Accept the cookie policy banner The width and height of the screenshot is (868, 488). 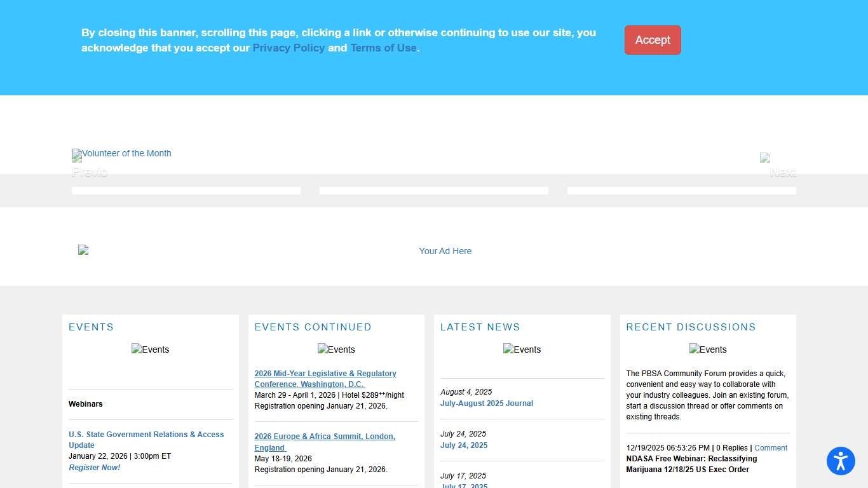click(x=653, y=39)
